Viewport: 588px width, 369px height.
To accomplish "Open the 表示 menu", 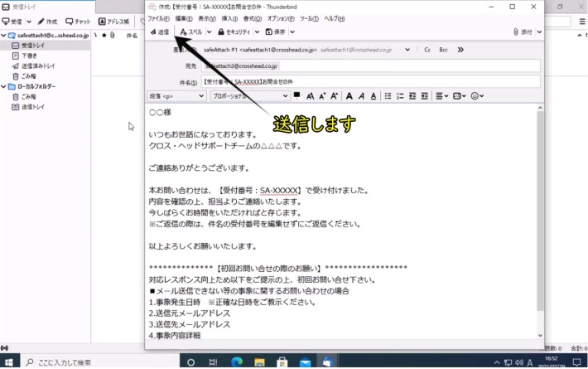I will (x=207, y=18).
